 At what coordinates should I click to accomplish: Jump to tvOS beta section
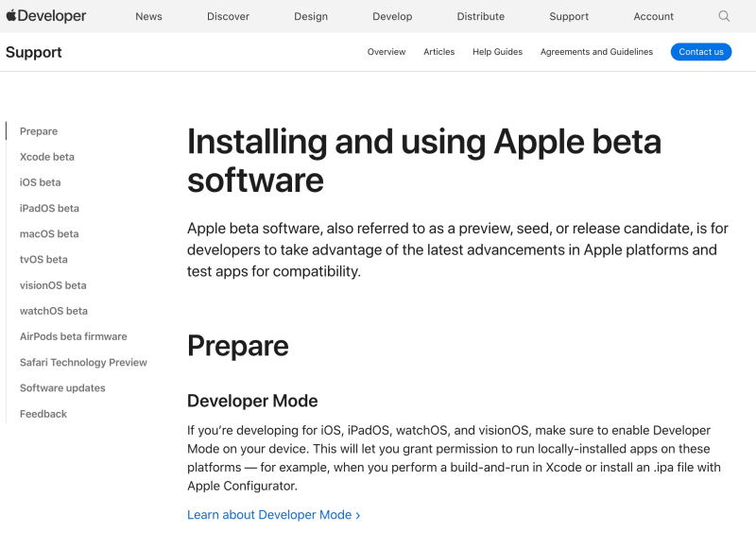tap(43, 259)
